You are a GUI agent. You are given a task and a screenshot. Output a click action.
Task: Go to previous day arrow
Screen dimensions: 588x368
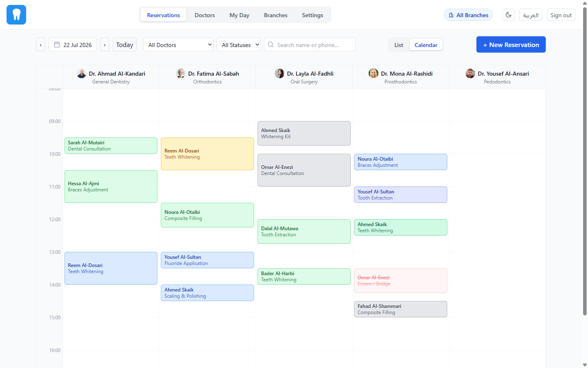pos(41,45)
